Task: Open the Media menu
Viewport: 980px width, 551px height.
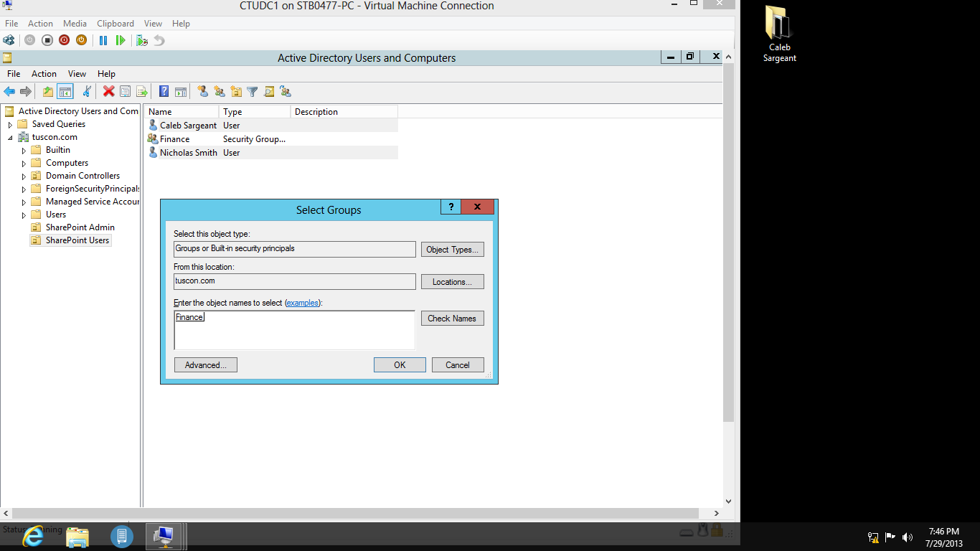Action: (75, 24)
